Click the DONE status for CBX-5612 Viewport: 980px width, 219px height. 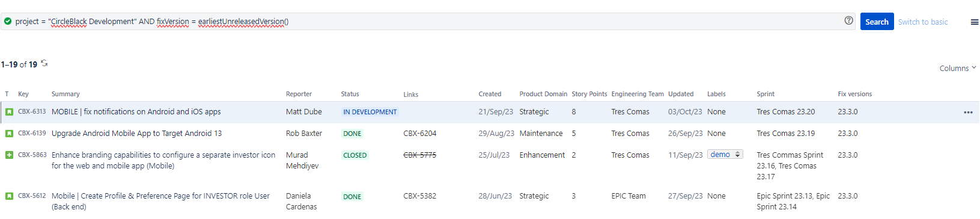[x=352, y=197]
